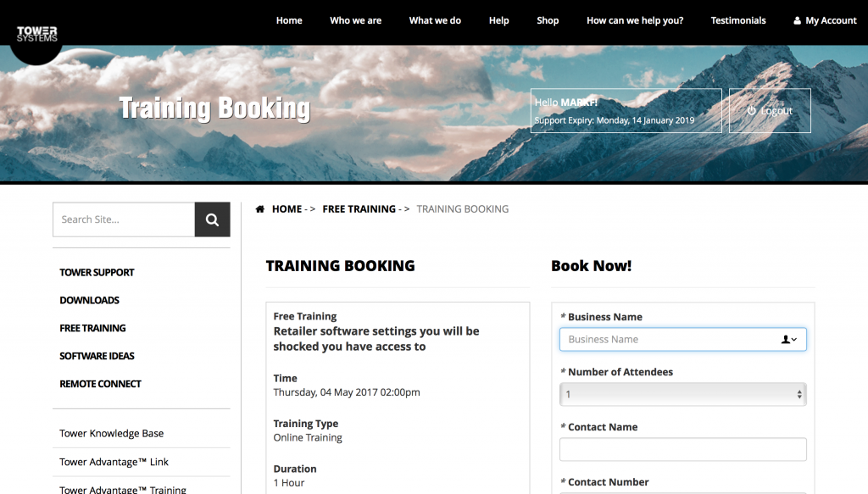Open TOWER SUPPORT sidebar link
This screenshot has width=868, height=494.
click(x=97, y=273)
